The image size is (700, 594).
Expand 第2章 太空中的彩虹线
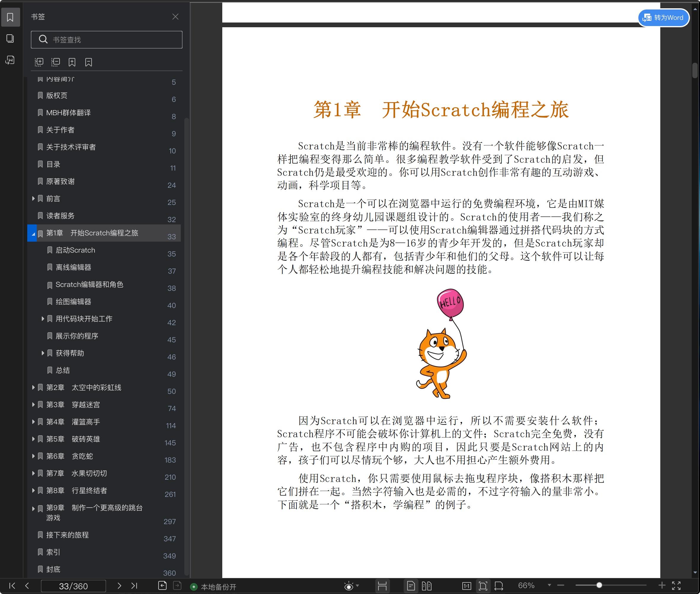[x=33, y=387]
